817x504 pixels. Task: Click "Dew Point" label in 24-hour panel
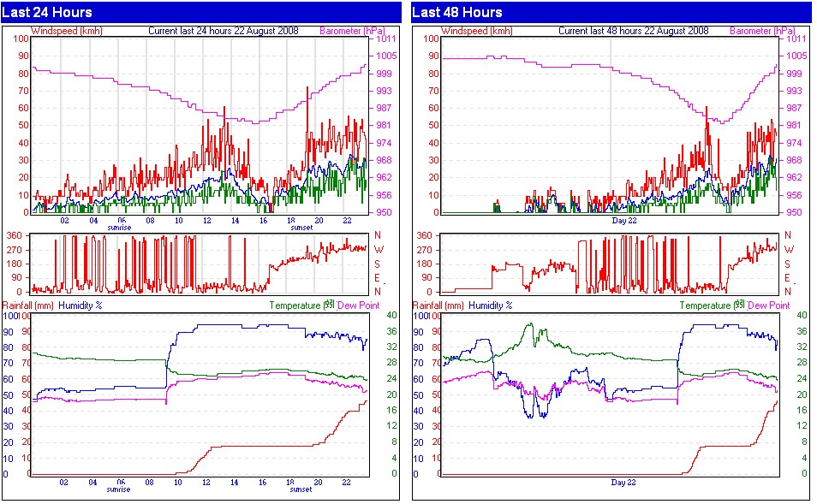click(x=359, y=305)
